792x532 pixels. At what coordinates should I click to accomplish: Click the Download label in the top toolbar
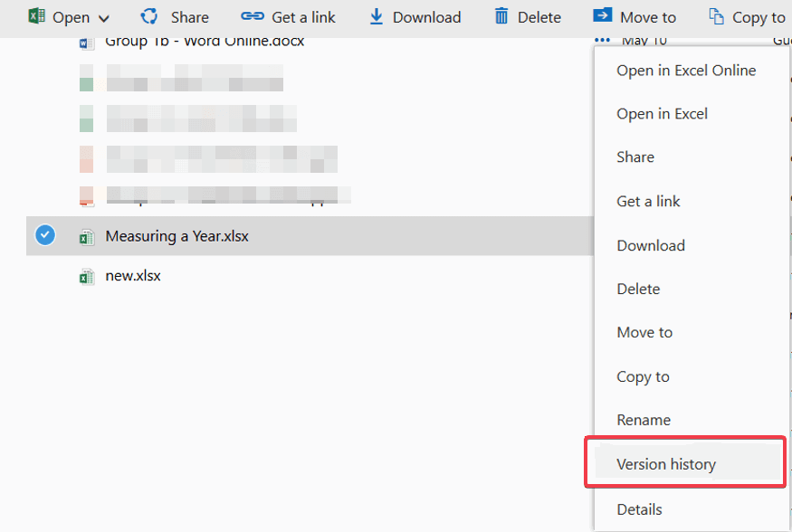[x=426, y=17]
